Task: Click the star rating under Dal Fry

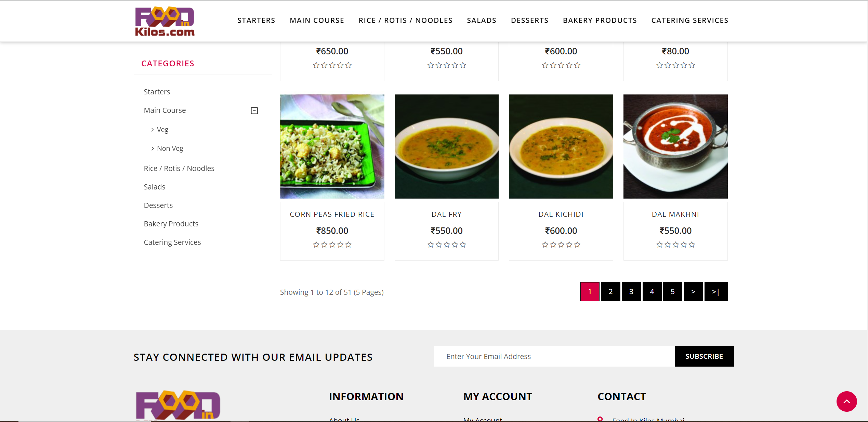Action: pos(446,245)
